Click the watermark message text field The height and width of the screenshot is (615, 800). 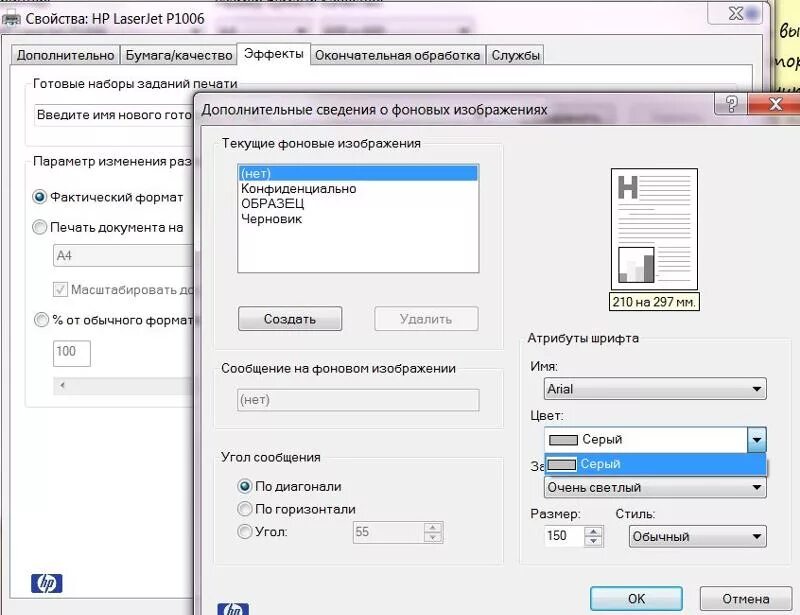(x=358, y=400)
